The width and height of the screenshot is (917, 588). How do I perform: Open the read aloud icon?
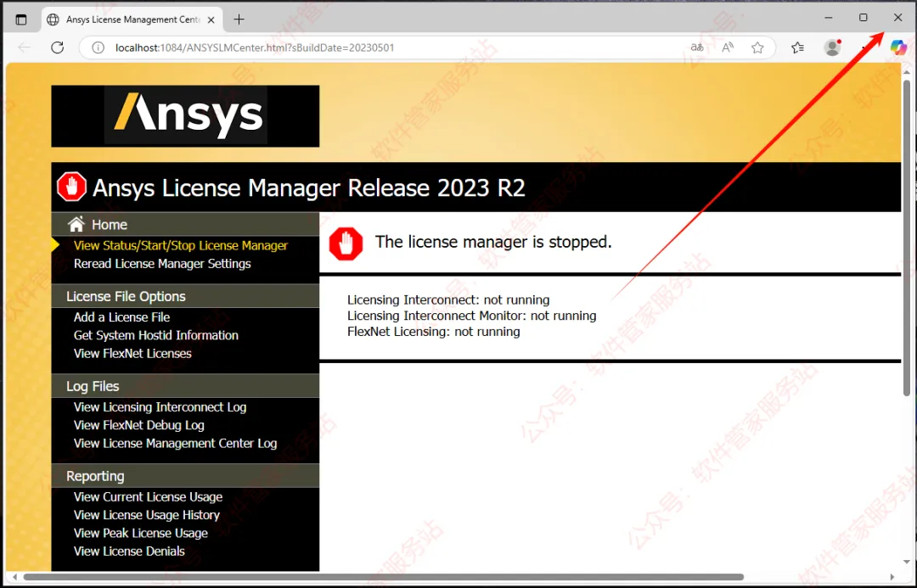point(727,48)
